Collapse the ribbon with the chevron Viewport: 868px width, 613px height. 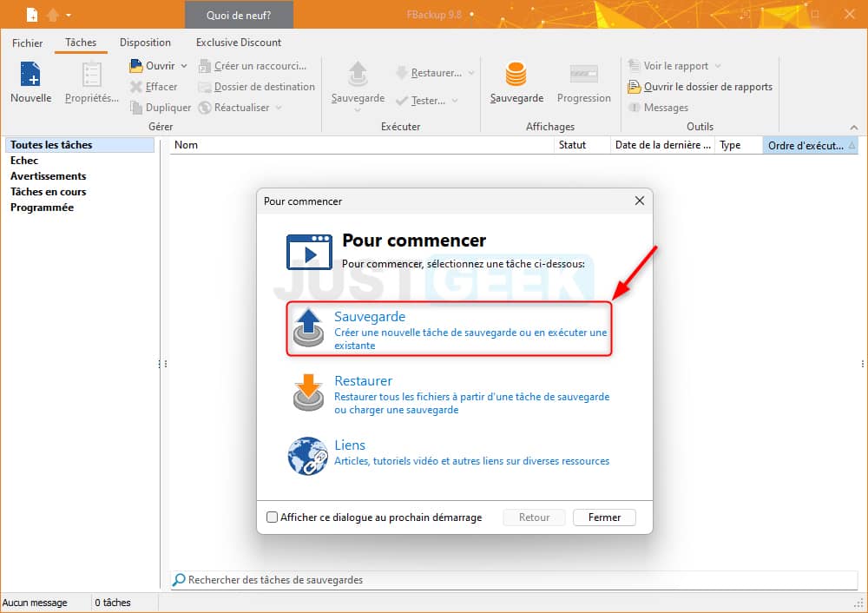coord(853,128)
